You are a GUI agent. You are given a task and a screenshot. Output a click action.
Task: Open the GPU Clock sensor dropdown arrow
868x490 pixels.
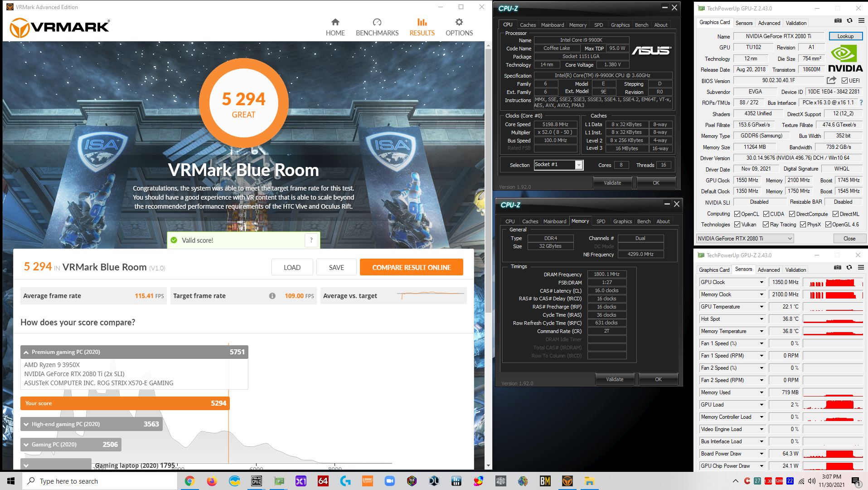761,282
